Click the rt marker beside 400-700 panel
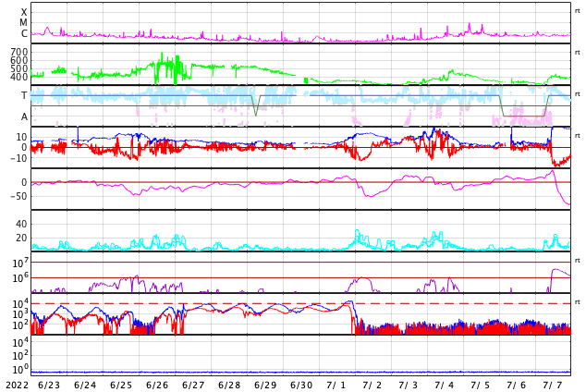Image resolution: width=586 pixels, height=392 pixels. point(578,53)
